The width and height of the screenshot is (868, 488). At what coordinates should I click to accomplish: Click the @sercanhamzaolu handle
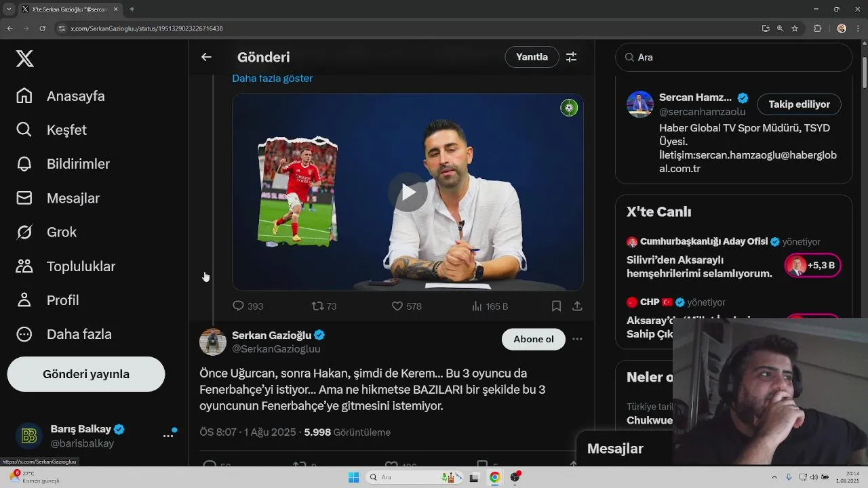[x=702, y=112]
